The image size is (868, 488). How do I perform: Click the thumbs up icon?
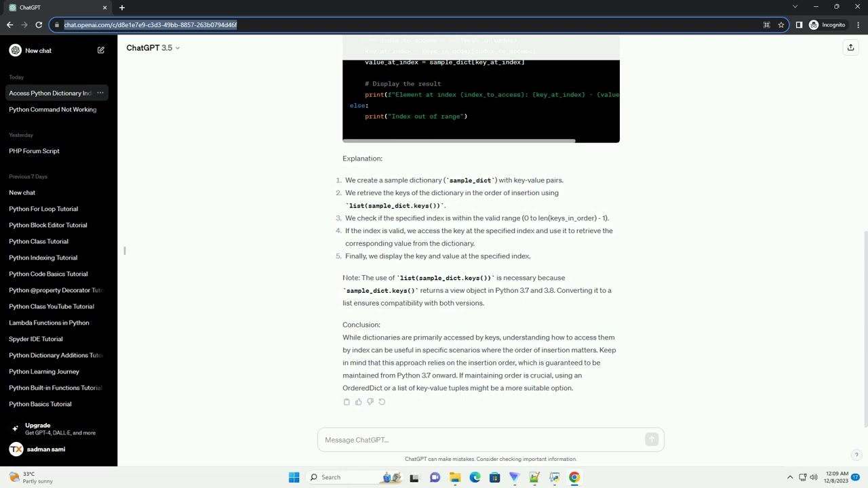tap(358, 402)
